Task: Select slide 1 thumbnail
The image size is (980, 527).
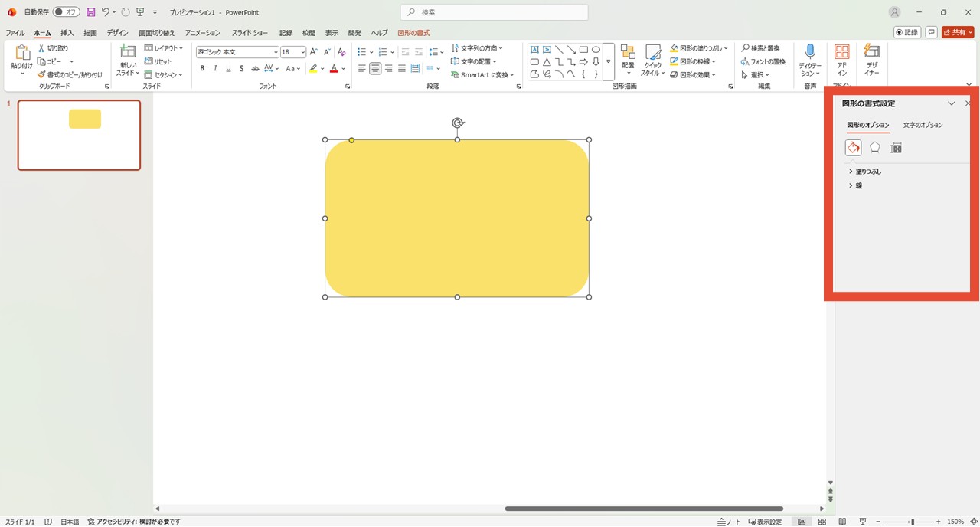Action: 79,135
